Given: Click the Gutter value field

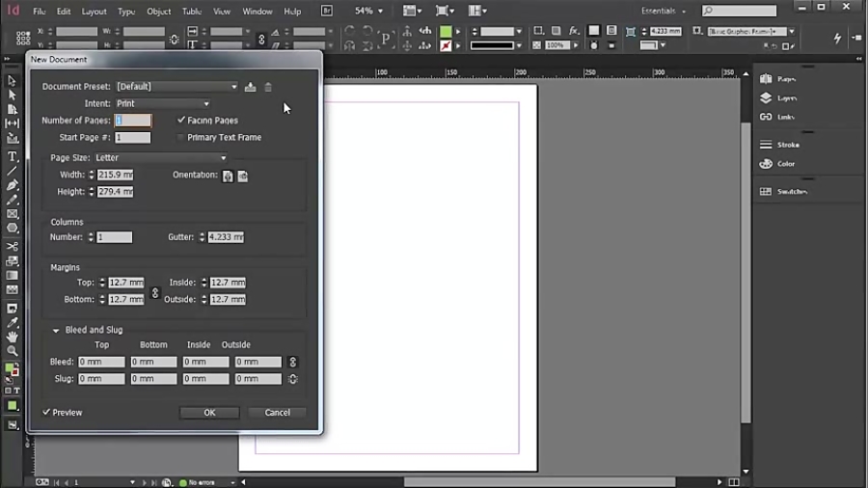Looking at the screenshot, I should pyautogui.click(x=226, y=237).
